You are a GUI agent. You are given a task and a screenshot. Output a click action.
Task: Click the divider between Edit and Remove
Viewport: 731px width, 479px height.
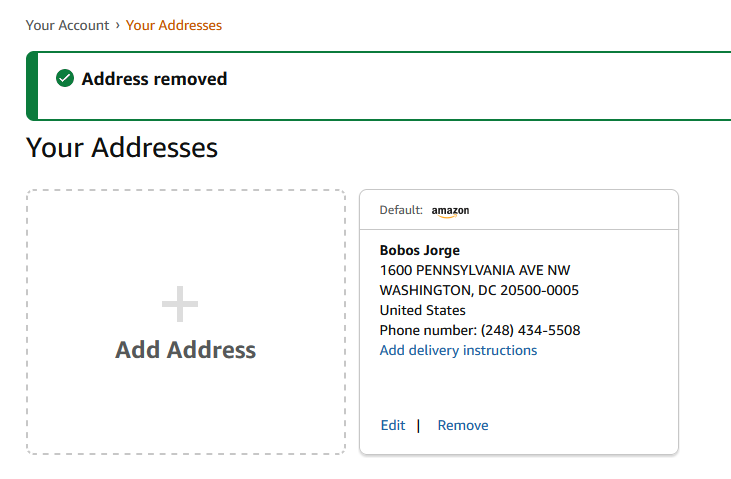pos(418,425)
